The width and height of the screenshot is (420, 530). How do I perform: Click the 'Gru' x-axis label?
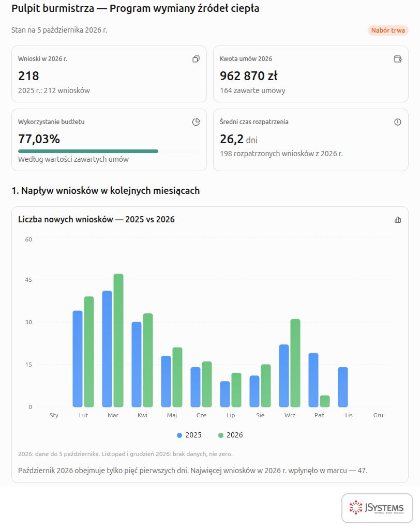tap(378, 415)
